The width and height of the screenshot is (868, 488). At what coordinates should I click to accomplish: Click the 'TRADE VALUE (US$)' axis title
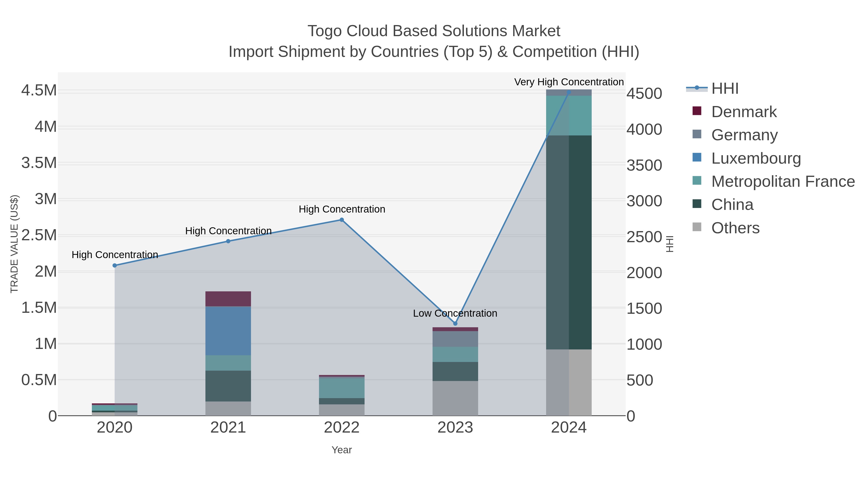pos(14,244)
